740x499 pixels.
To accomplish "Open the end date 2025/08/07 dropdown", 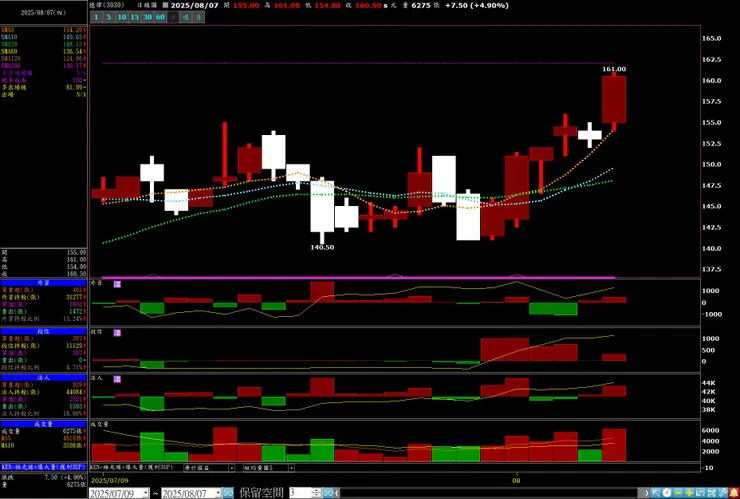I will pyautogui.click(x=219, y=493).
